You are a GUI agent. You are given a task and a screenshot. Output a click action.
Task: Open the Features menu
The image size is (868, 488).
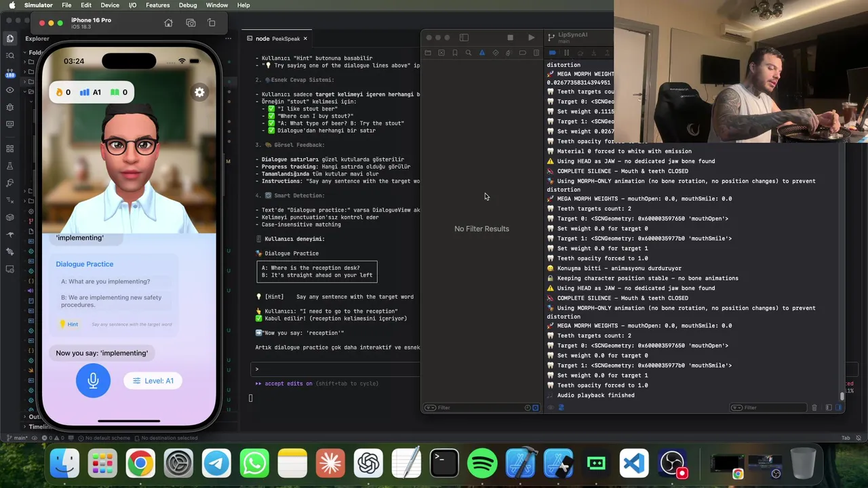[157, 5]
